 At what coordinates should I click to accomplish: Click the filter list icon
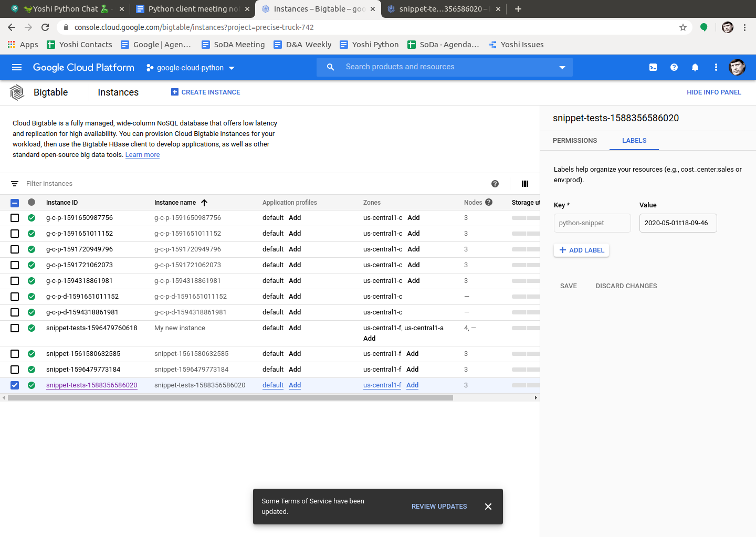coord(15,184)
